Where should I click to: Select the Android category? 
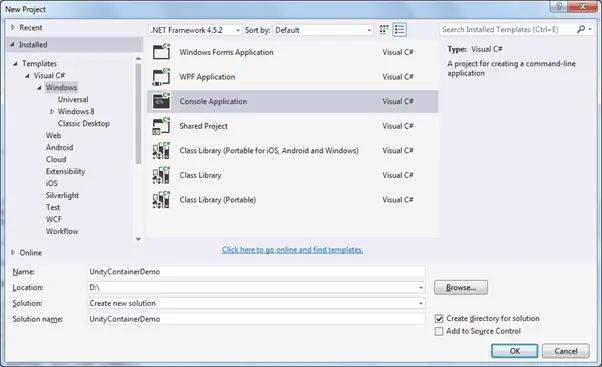tap(60, 147)
